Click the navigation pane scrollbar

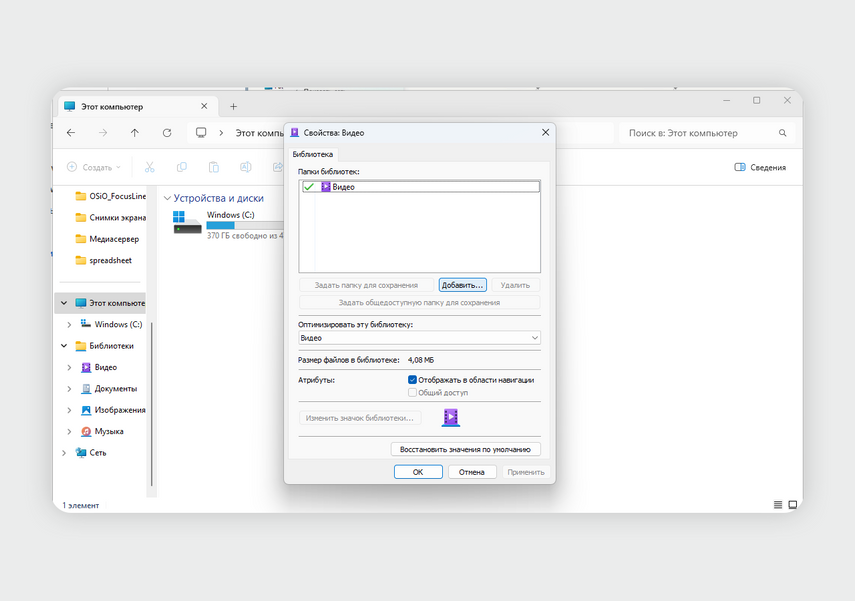coord(152,404)
